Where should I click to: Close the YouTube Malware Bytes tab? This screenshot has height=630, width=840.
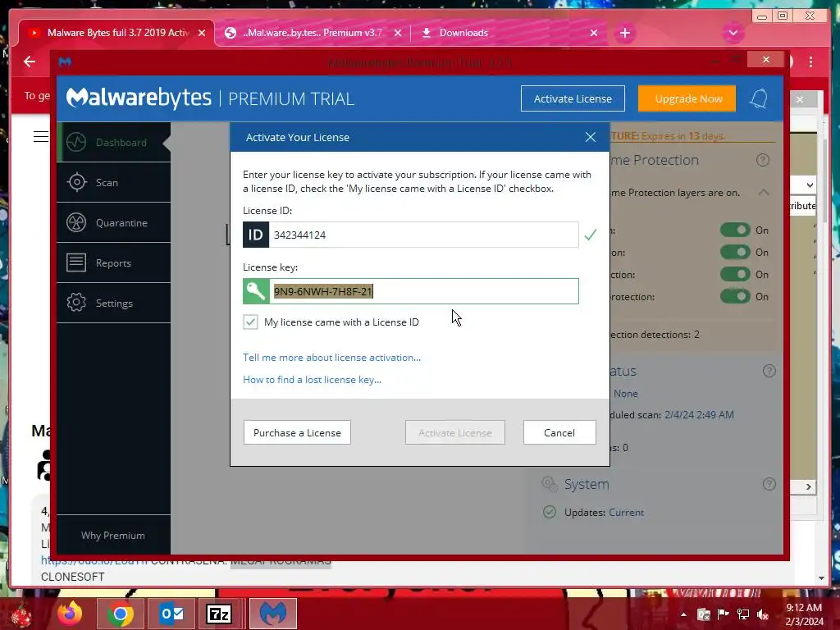point(202,33)
